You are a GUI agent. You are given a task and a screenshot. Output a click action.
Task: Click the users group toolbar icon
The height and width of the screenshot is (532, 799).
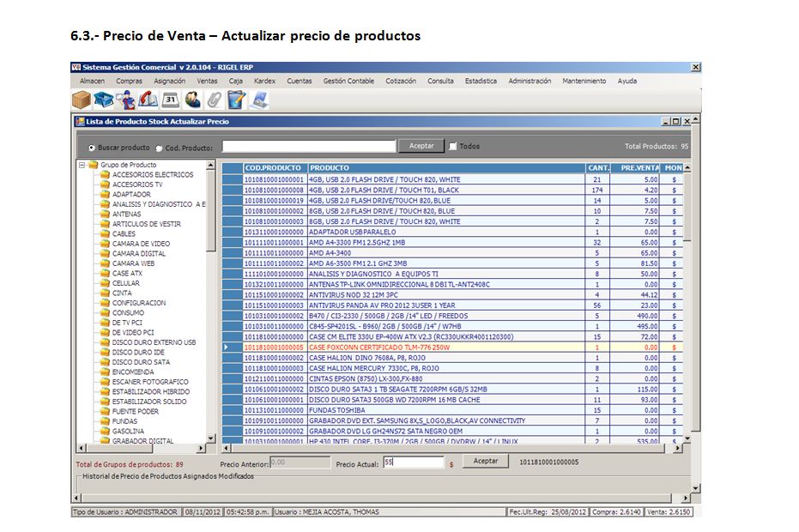tap(192, 100)
